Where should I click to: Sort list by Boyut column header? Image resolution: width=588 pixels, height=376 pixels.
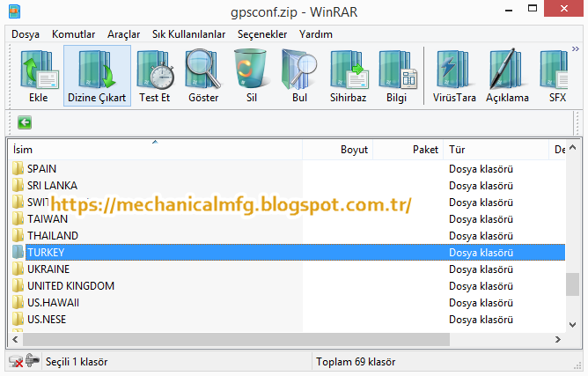pyautogui.click(x=337, y=150)
